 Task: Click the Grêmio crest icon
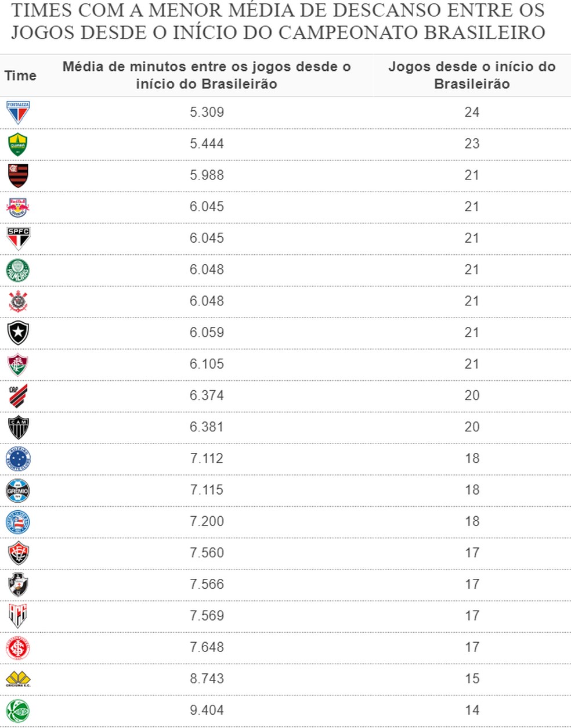18,490
